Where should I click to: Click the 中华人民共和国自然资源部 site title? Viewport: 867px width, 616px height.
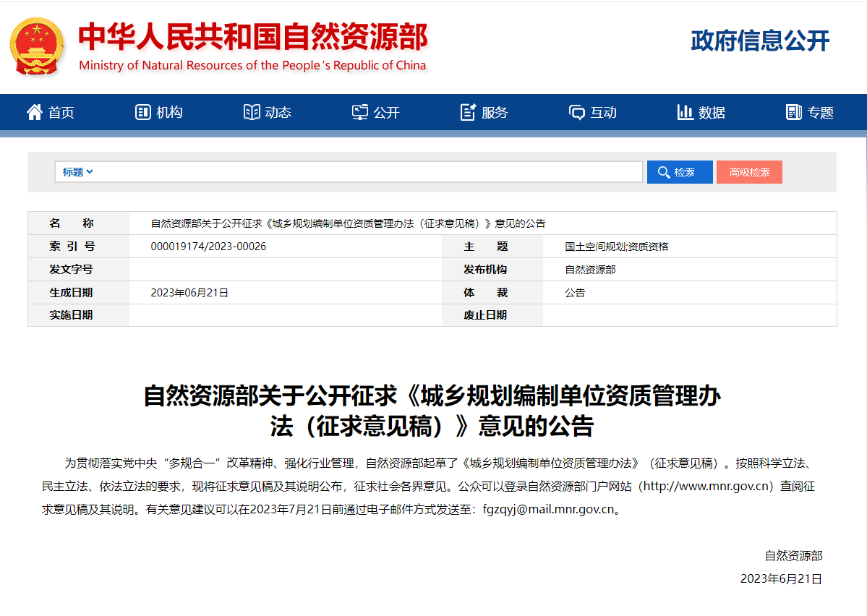pyautogui.click(x=253, y=37)
